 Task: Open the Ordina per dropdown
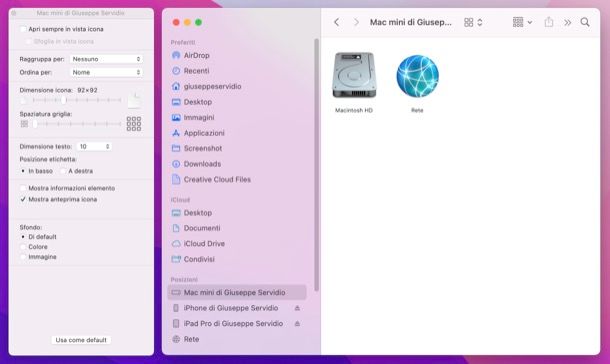click(106, 72)
